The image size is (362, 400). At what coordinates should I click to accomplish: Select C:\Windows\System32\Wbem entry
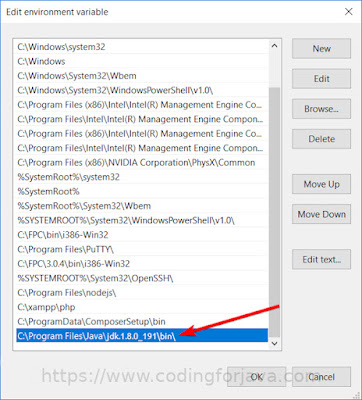click(142, 76)
